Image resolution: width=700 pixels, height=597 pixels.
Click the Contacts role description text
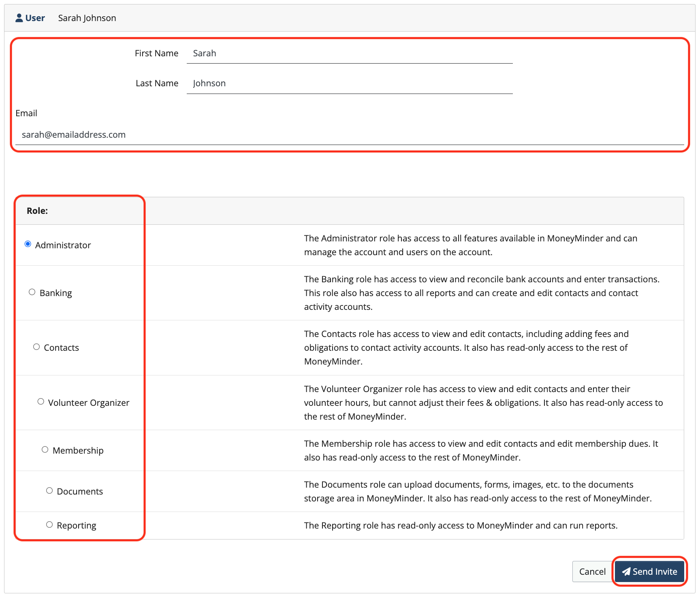466,348
